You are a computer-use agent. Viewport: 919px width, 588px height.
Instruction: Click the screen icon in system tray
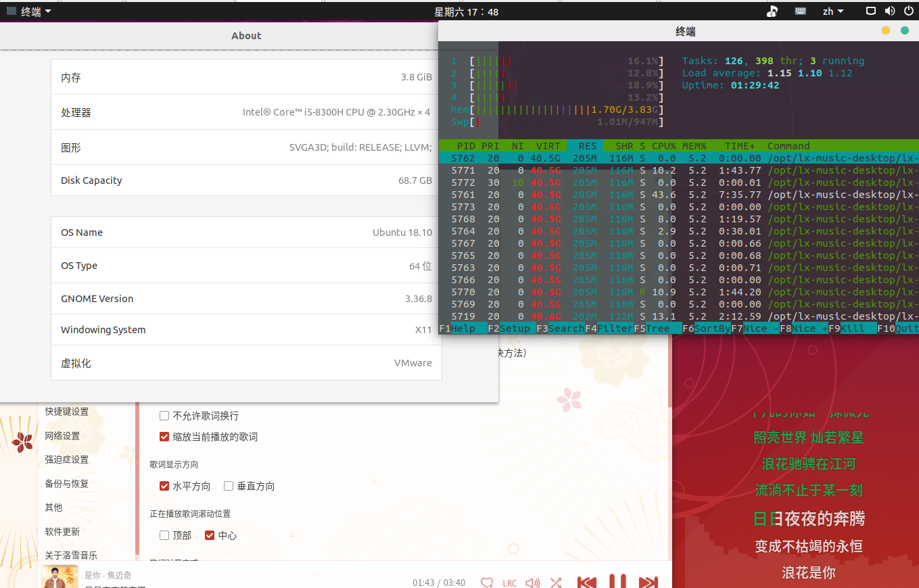point(871,11)
